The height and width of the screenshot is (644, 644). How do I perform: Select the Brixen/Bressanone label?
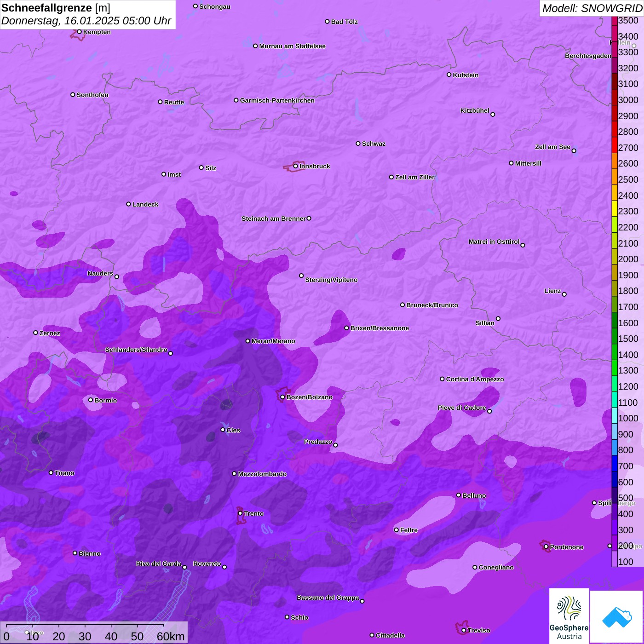click(x=379, y=328)
